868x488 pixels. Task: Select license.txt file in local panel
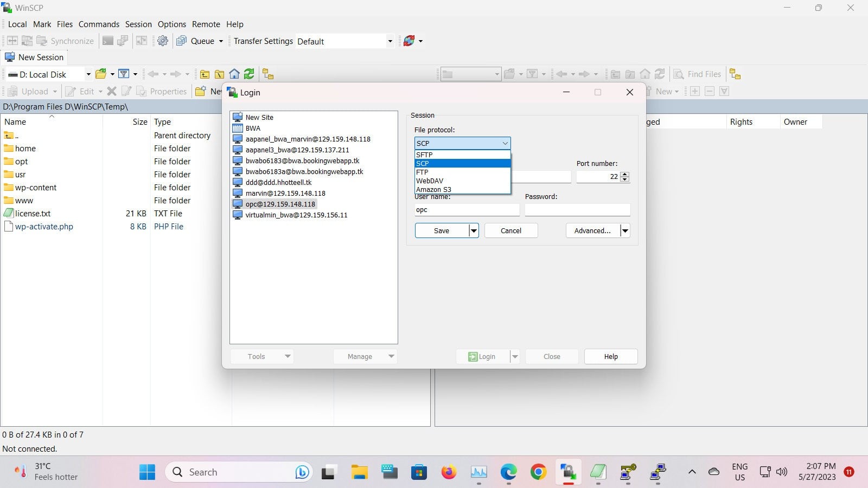coord(33,214)
